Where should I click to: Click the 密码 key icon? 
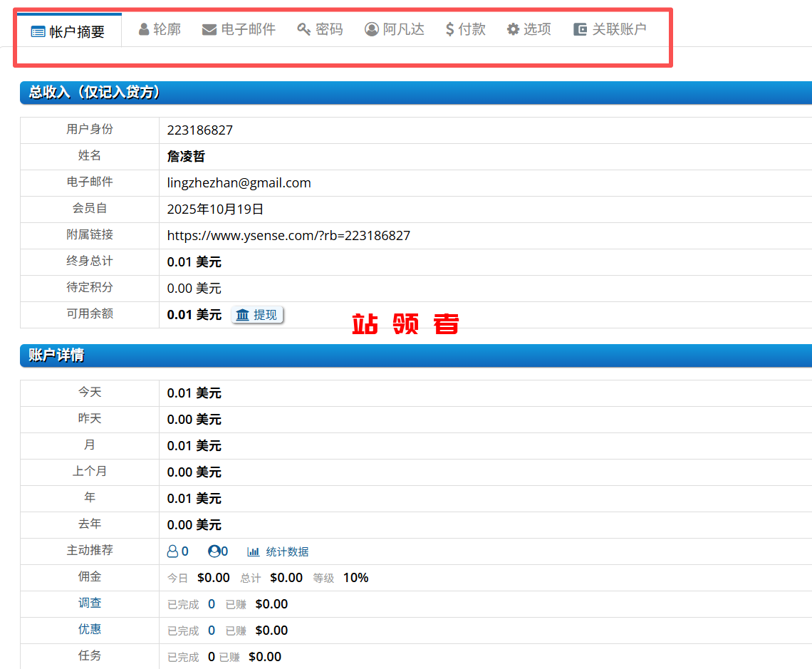pyautogui.click(x=304, y=29)
